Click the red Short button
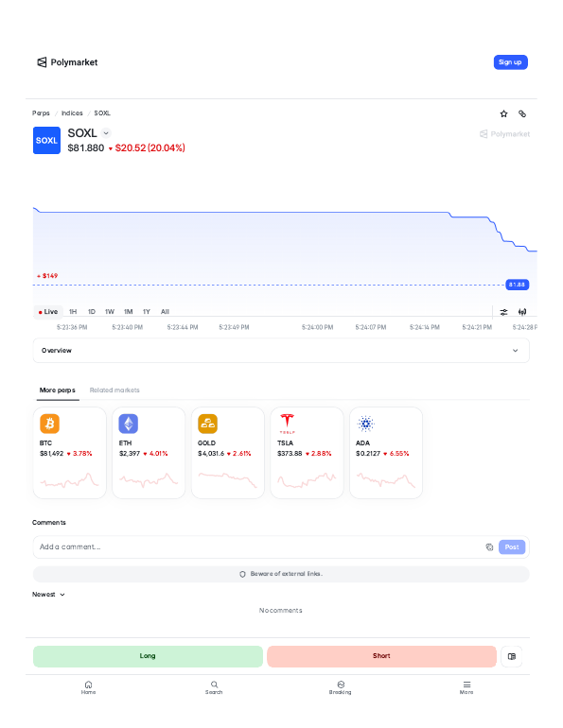This screenshot has height=728, width=563. click(x=381, y=656)
